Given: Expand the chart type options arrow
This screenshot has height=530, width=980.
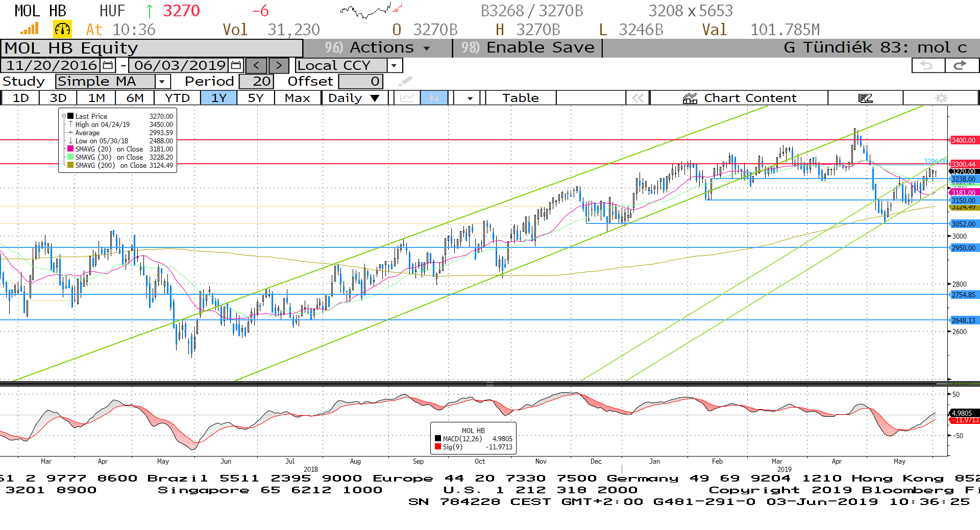Looking at the screenshot, I should (x=470, y=98).
